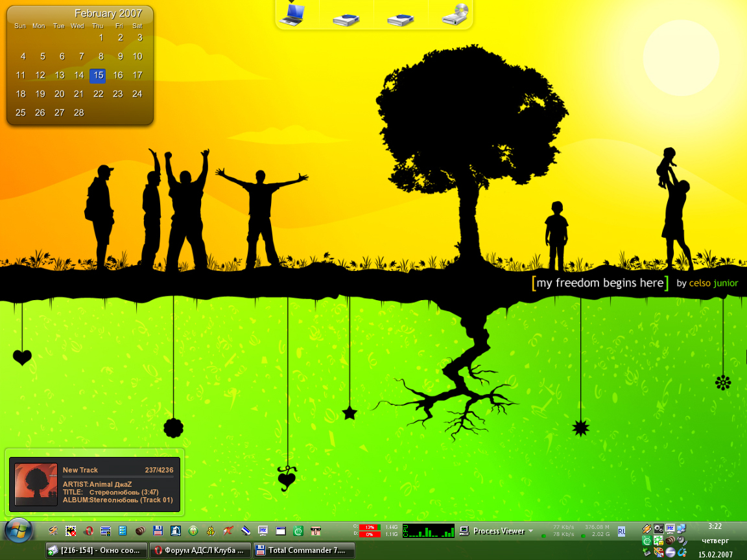The image size is (747, 560).
Task: Click the 376.08 M traffic reading
Action: click(x=597, y=527)
